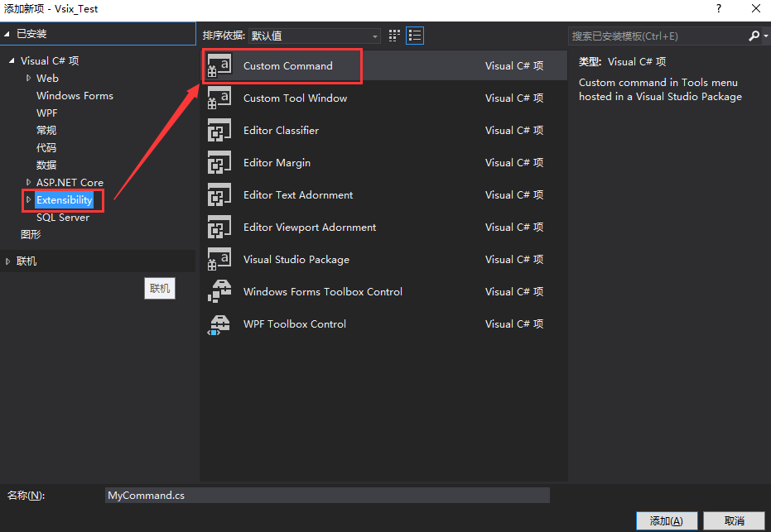
Task: Expand the 联机 section
Action: 8,261
